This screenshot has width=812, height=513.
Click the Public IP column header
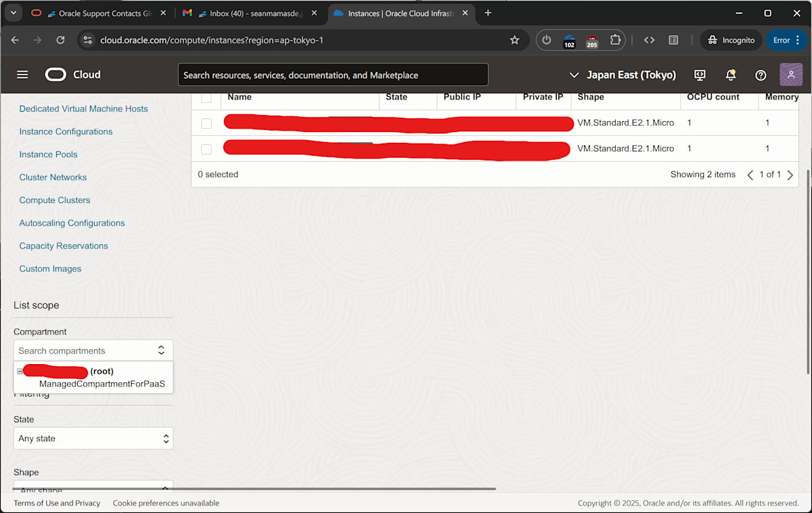(x=462, y=97)
